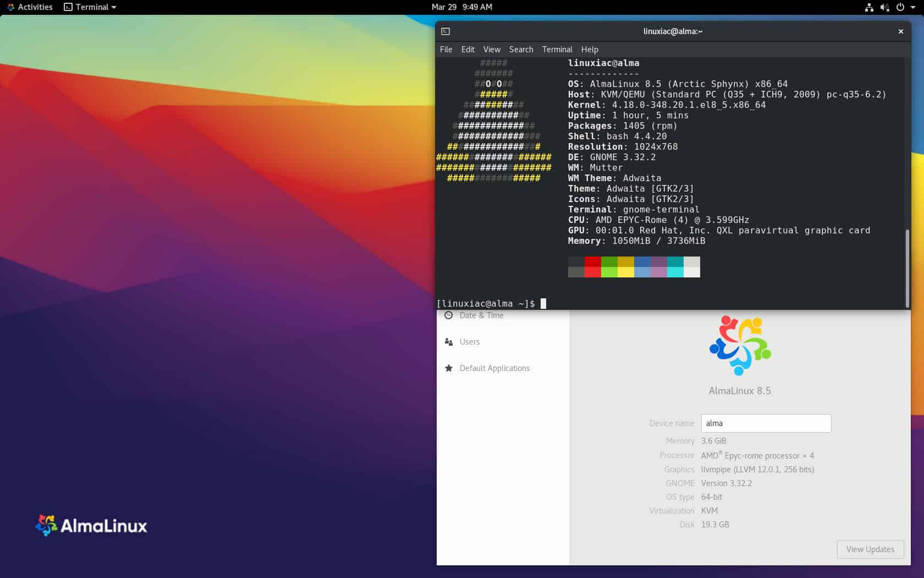Select the Default Applications star icon
The width and height of the screenshot is (924, 578).
tap(449, 368)
